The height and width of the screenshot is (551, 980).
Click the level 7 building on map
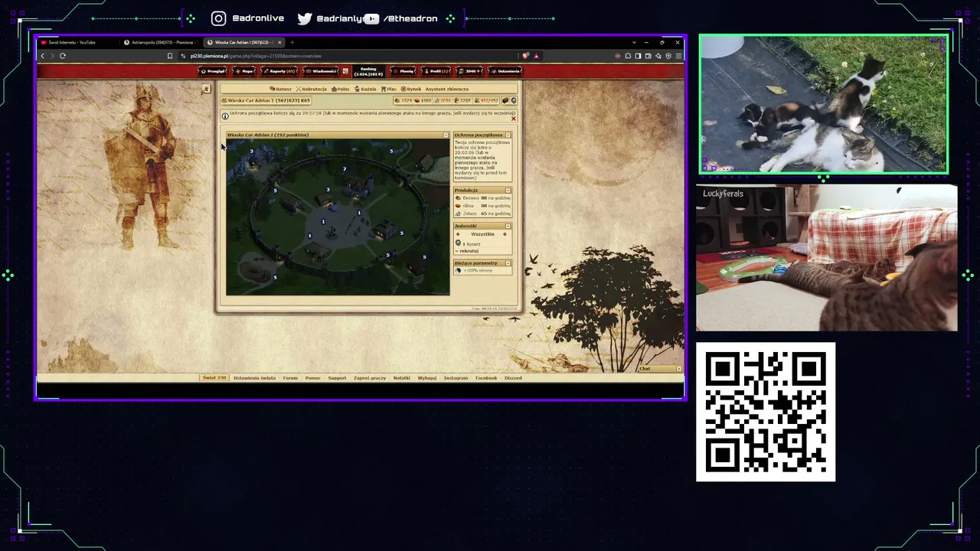coord(345,169)
